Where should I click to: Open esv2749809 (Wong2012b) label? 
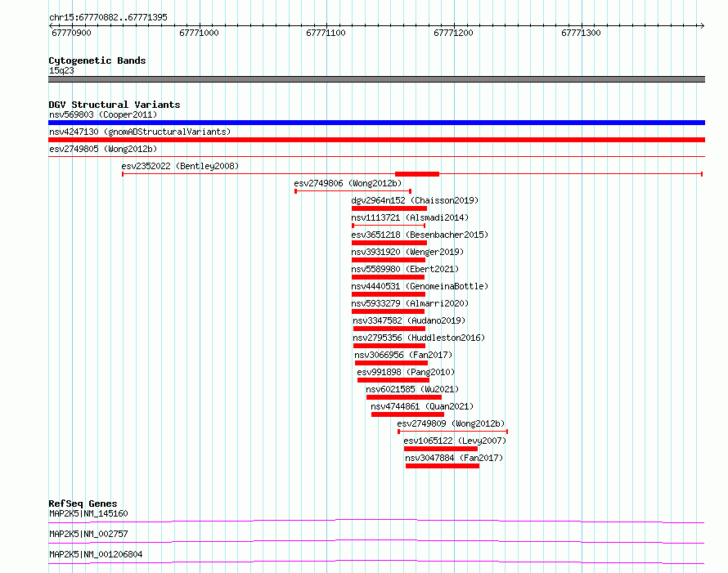point(451,423)
